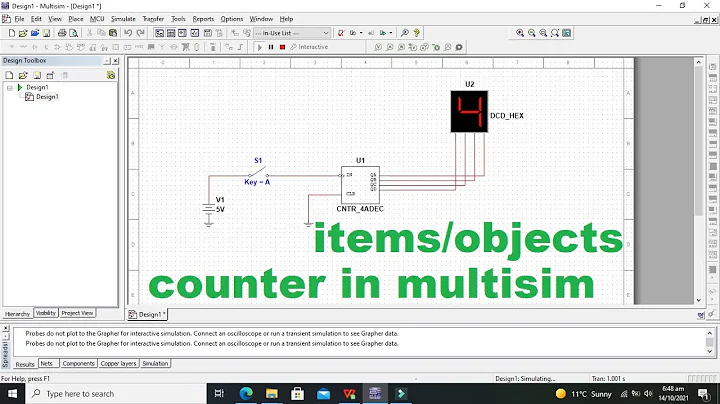Click the Windows Start button
This screenshot has height=404, width=720.
point(12,394)
